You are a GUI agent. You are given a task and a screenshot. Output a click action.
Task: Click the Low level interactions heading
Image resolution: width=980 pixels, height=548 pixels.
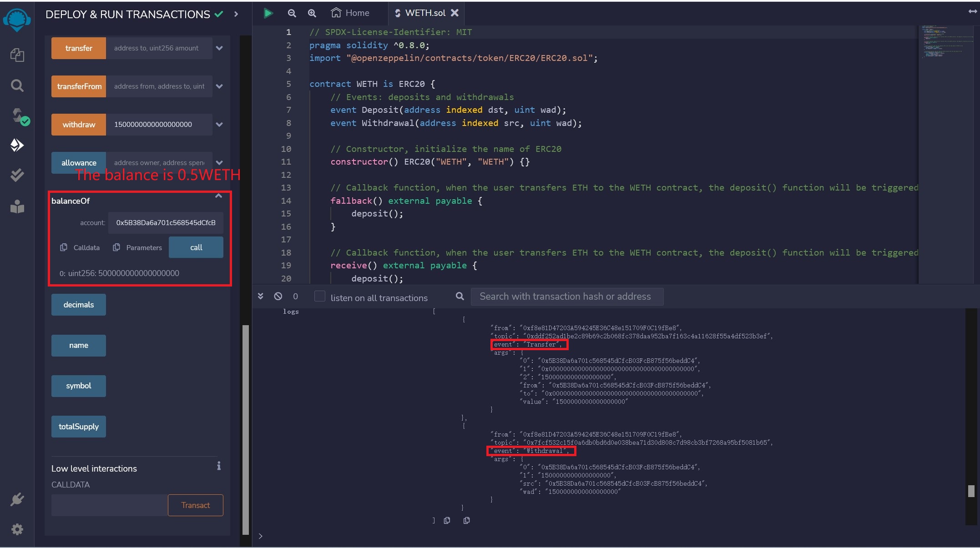click(94, 468)
